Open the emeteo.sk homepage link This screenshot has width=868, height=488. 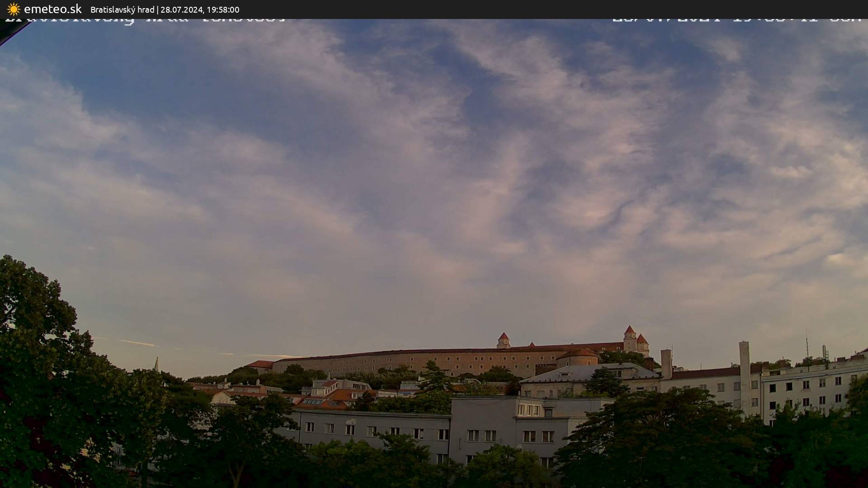[45, 9]
